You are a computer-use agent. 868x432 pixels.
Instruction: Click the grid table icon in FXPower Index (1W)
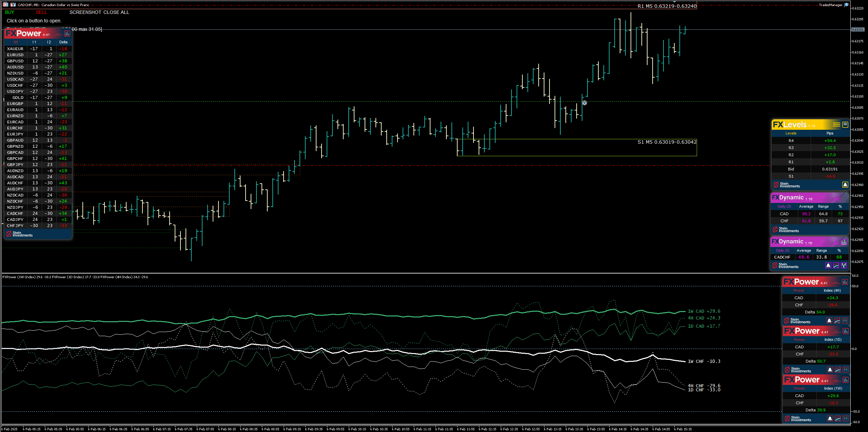845,418
